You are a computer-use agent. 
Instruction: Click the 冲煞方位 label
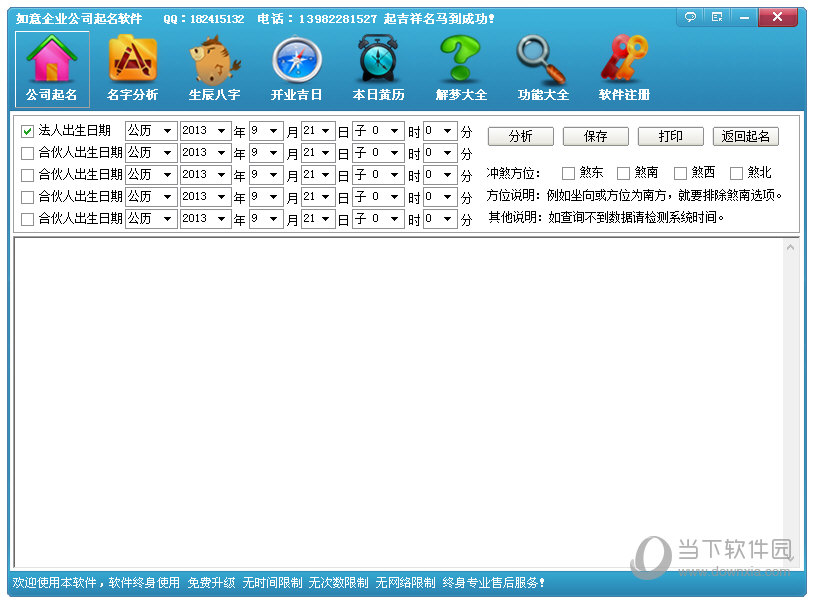(513, 173)
